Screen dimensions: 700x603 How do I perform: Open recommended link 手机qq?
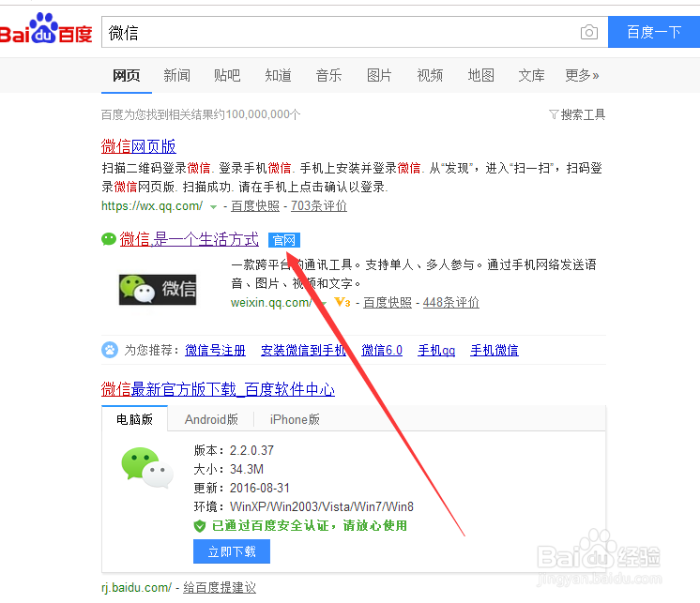click(436, 350)
